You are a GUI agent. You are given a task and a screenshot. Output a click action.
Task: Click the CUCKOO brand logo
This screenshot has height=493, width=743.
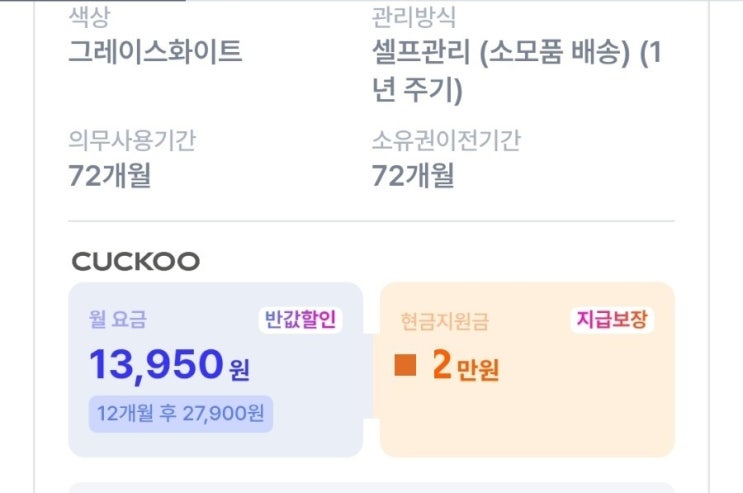pos(136,262)
